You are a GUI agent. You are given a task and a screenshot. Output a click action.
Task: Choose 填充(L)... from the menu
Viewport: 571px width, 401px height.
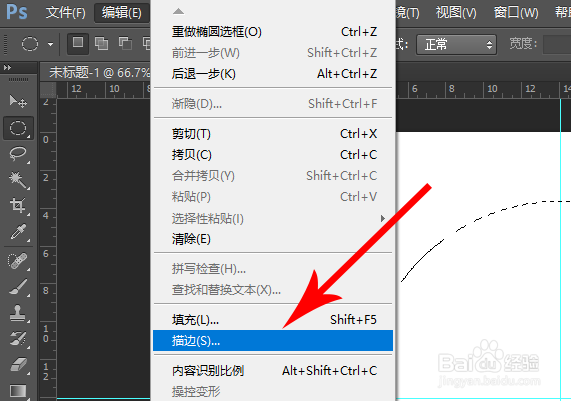pos(273,320)
